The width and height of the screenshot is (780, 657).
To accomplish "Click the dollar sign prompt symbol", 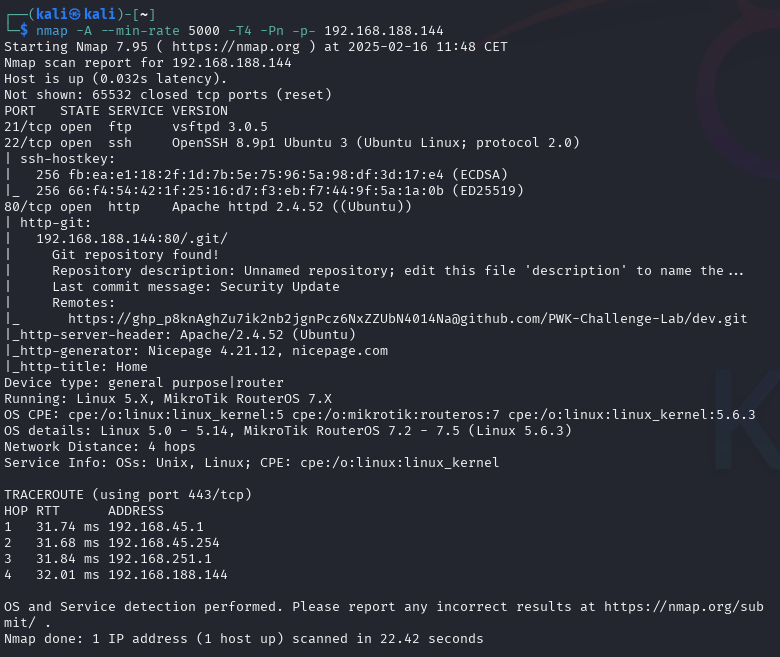I will point(24,31).
